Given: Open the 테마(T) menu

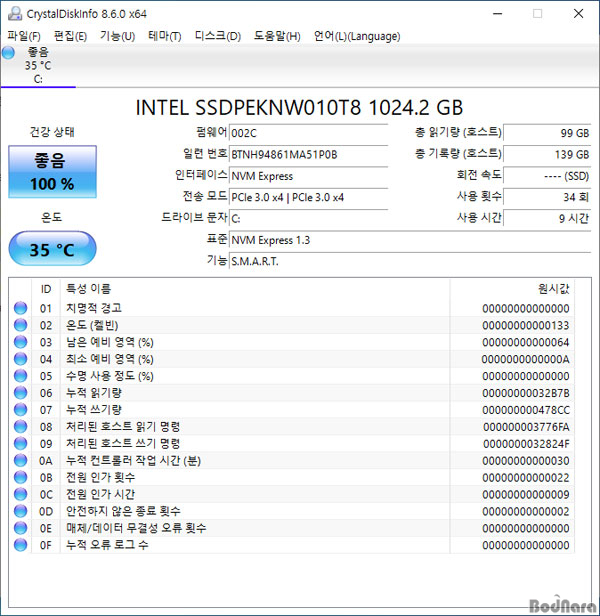Looking at the screenshot, I should [x=165, y=37].
